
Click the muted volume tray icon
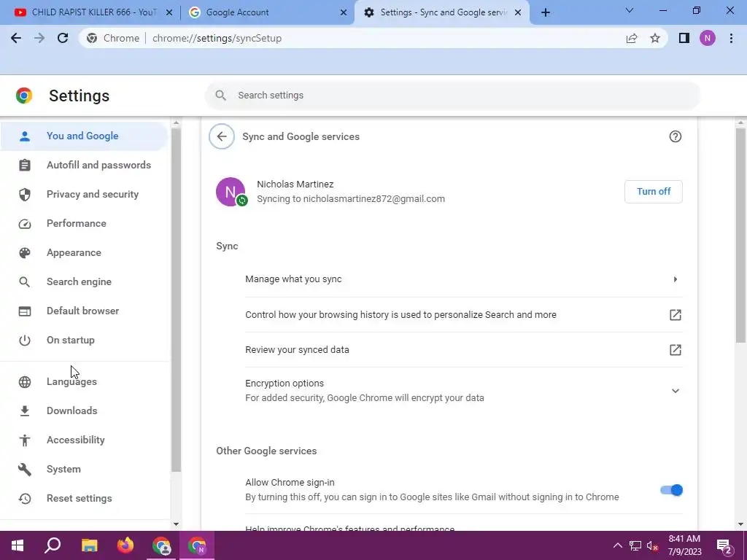point(652,545)
